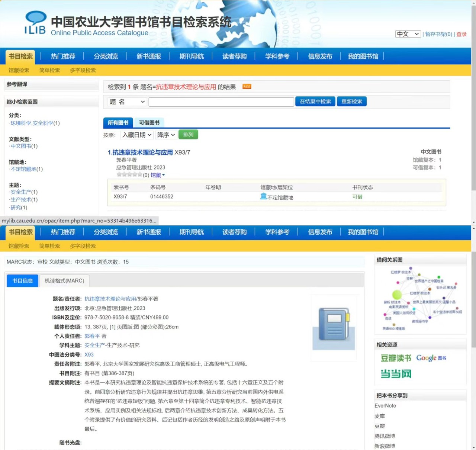Open the 借阅关系图 network graph

click(420, 299)
